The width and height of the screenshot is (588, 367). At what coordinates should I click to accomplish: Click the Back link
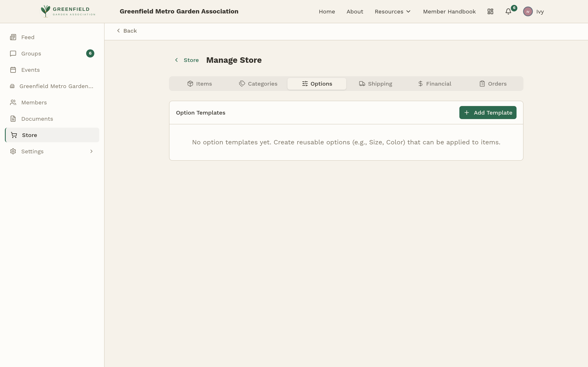(x=127, y=31)
